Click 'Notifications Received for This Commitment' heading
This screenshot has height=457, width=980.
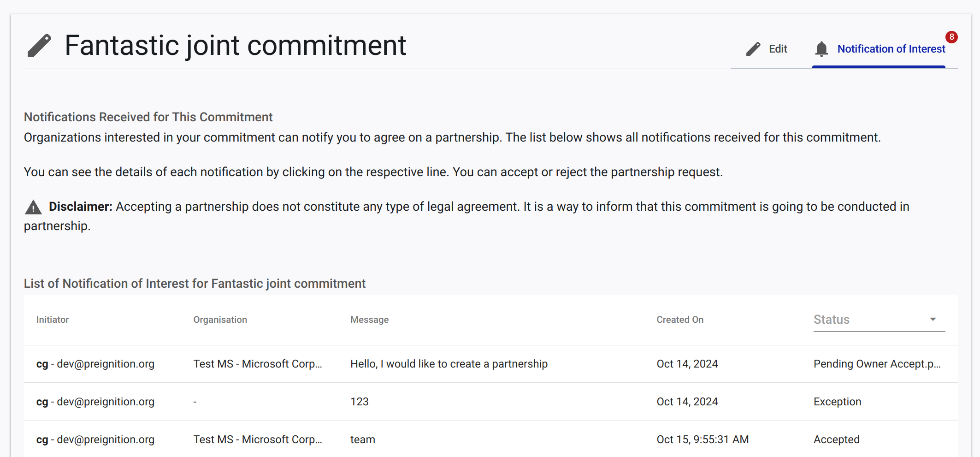[148, 117]
